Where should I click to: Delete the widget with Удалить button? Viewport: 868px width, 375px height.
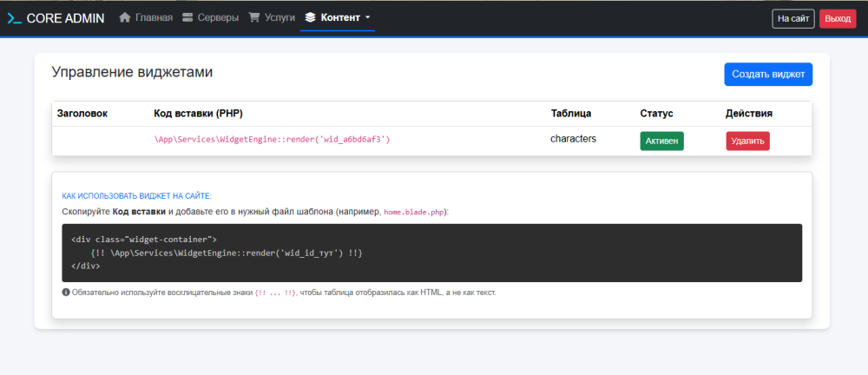pos(747,141)
